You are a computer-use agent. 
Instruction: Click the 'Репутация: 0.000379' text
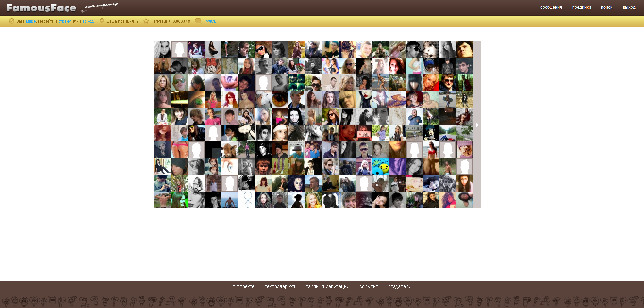coord(170,21)
